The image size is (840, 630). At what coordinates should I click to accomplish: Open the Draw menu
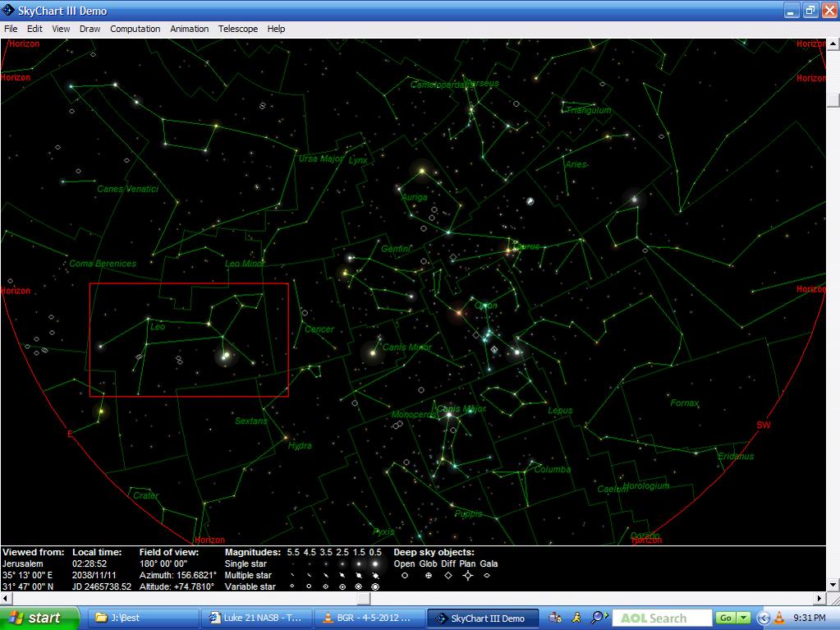point(90,29)
